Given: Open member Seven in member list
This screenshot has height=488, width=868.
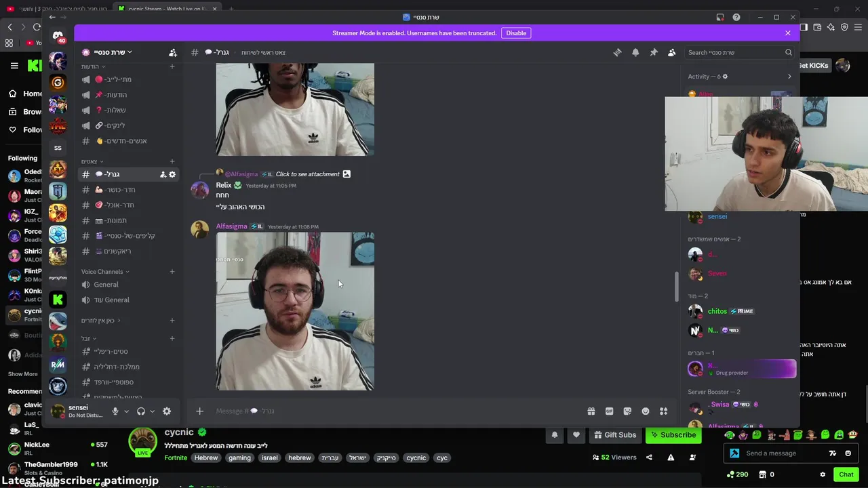Looking at the screenshot, I should (741, 273).
